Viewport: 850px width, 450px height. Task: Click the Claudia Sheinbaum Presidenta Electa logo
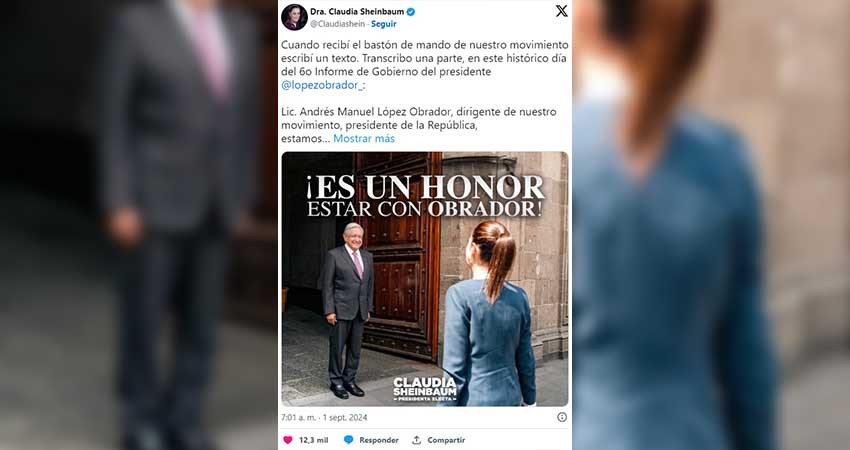(425, 389)
